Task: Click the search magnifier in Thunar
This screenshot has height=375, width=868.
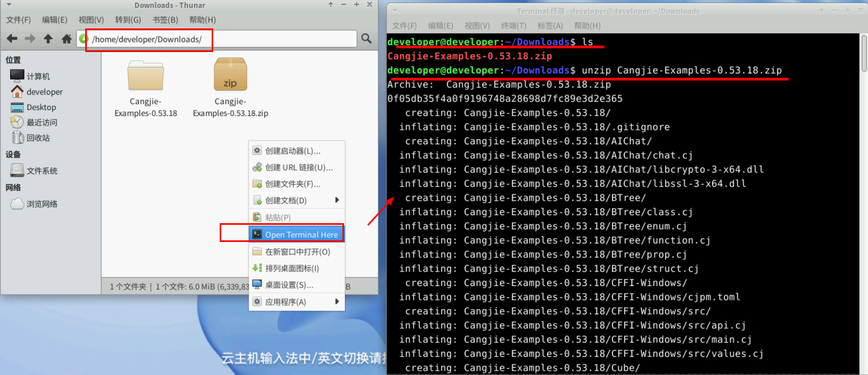Action: [x=366, y=39]
